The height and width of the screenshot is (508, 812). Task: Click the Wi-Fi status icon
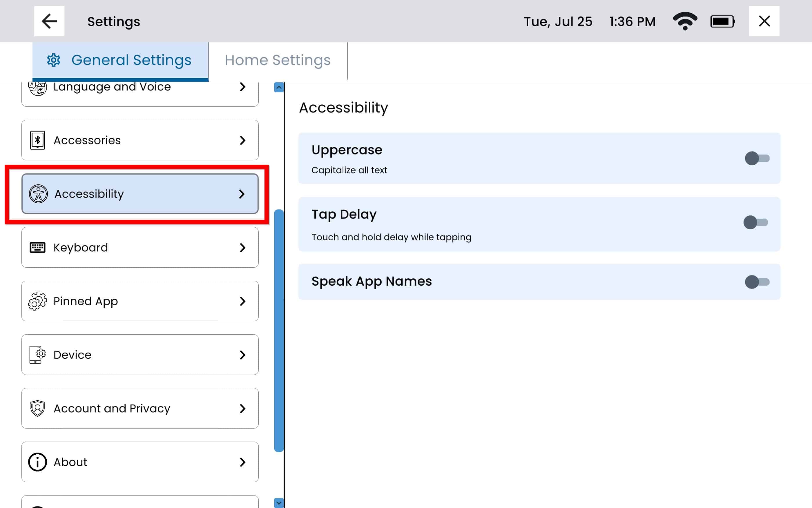pyautogui.click(x=685, y=21)
